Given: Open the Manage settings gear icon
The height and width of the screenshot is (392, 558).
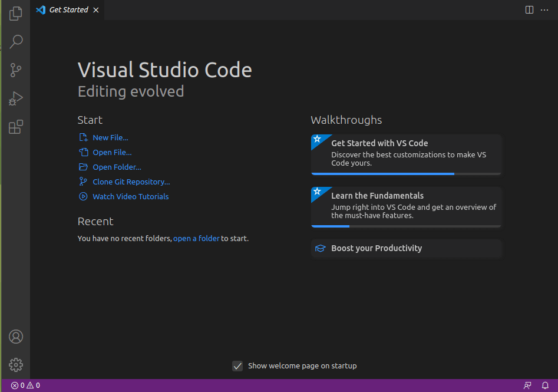Looking at the screenshot, I should click(15, 364).
